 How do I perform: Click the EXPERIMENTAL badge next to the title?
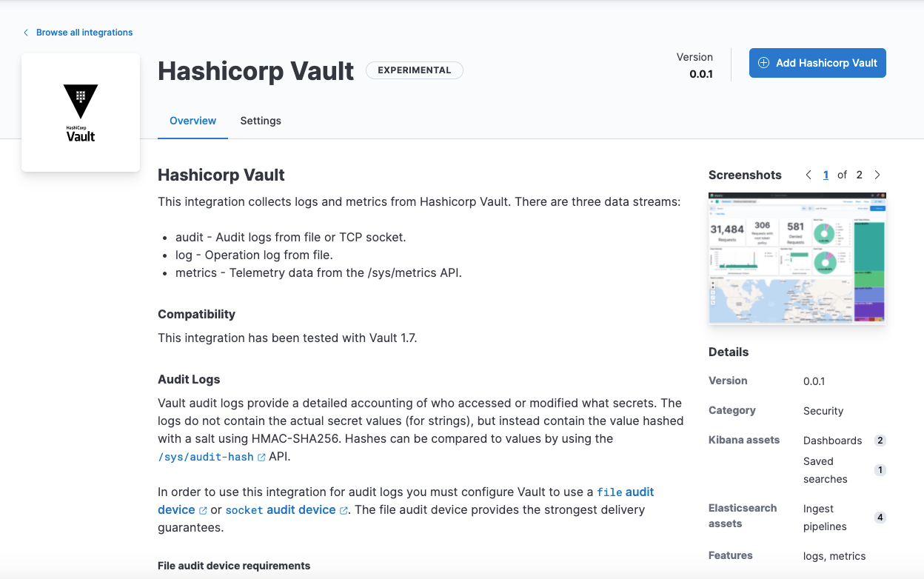pyautogui.click(x=414, y=70)
